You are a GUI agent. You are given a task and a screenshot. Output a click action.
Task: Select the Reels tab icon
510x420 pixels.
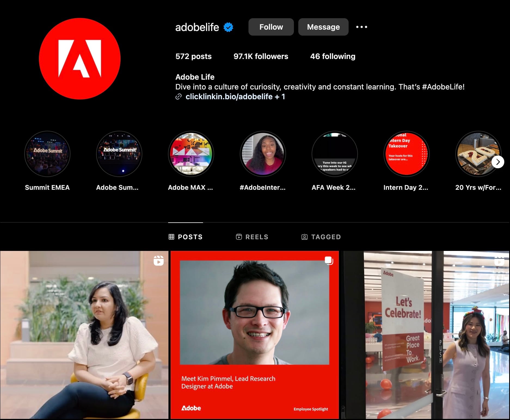238,237
